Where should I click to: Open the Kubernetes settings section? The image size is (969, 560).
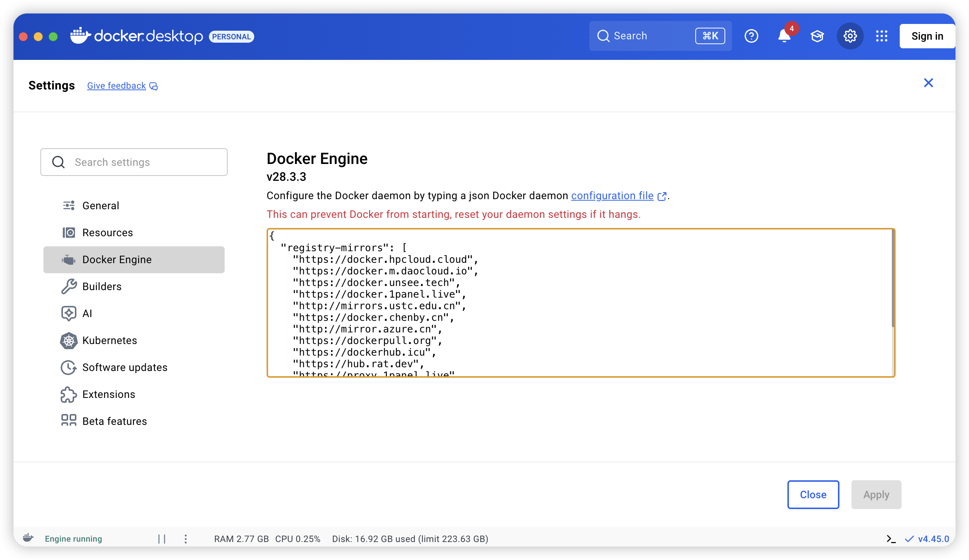click(110, 341)
